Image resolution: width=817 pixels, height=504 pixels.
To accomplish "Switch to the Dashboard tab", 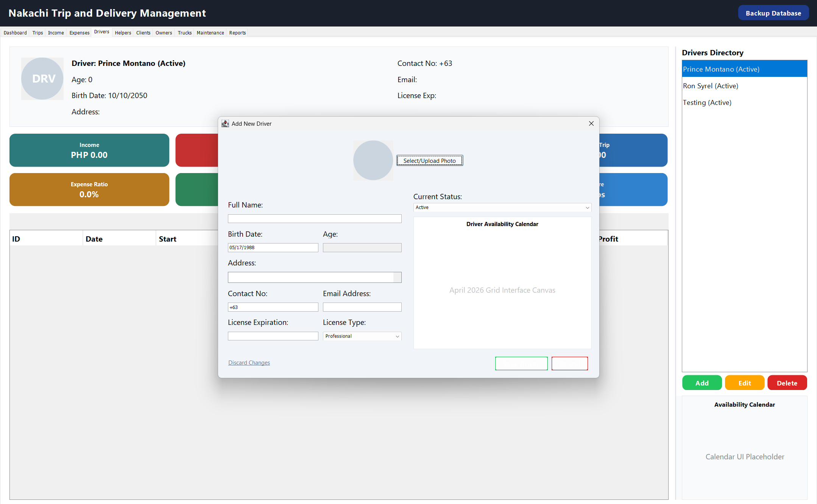I will click(15, 33).
